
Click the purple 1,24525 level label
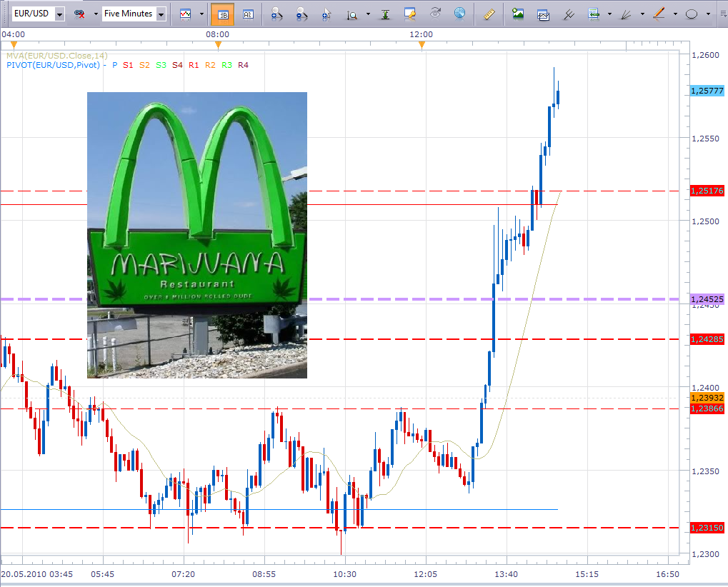pyautogui.click(x=707, y=299)
